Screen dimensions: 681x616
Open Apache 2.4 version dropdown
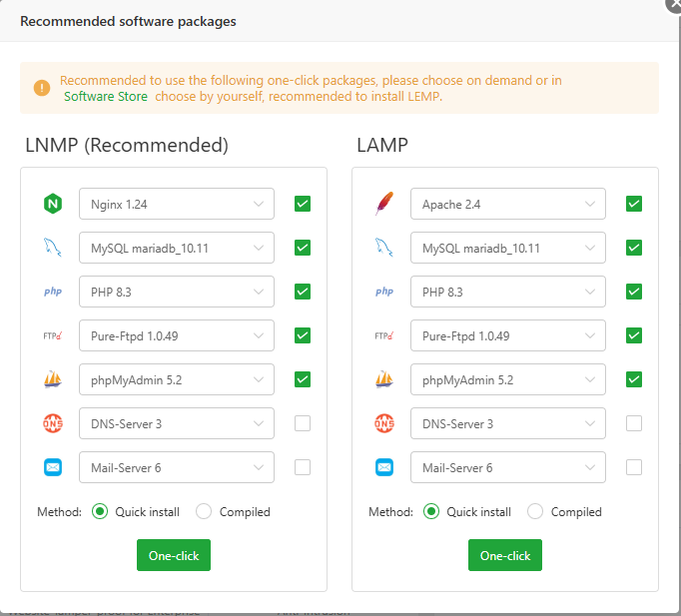coord(508,204)
